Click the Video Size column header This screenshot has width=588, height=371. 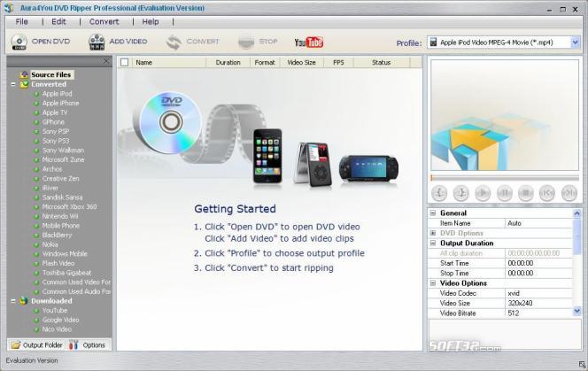point(301,63)
